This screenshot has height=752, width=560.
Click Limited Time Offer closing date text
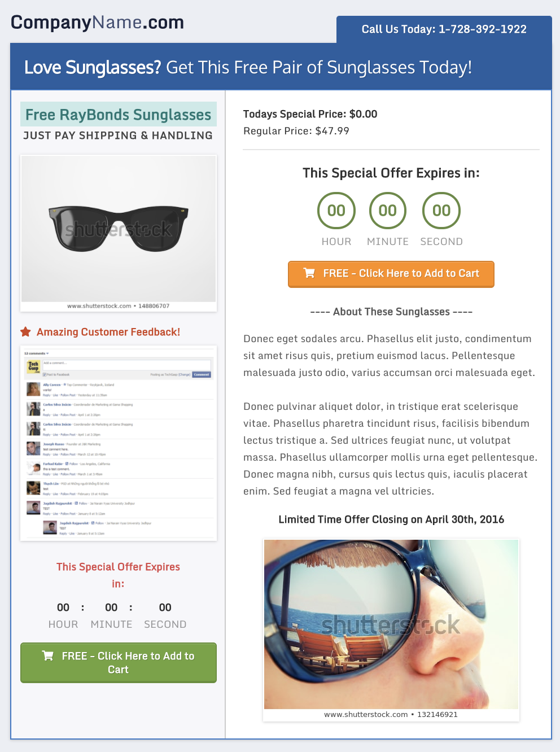click(391, 519)
